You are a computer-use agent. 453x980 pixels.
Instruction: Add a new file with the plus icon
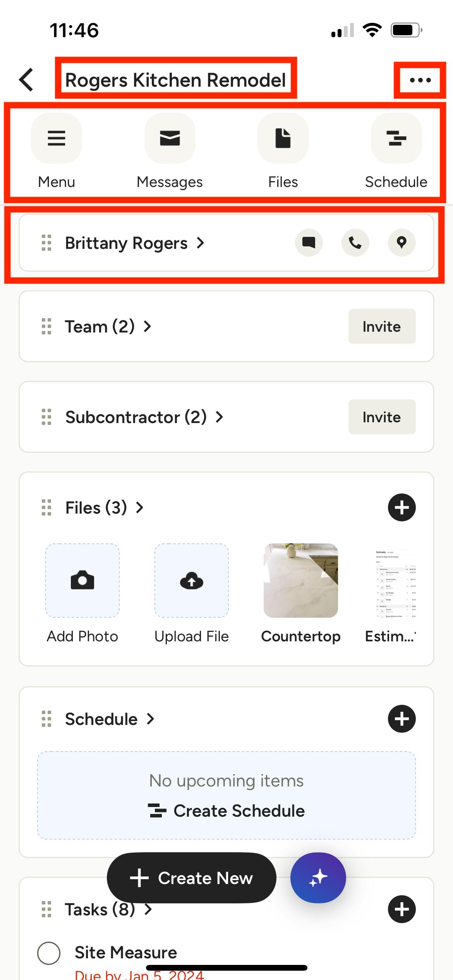coord(402,507)
